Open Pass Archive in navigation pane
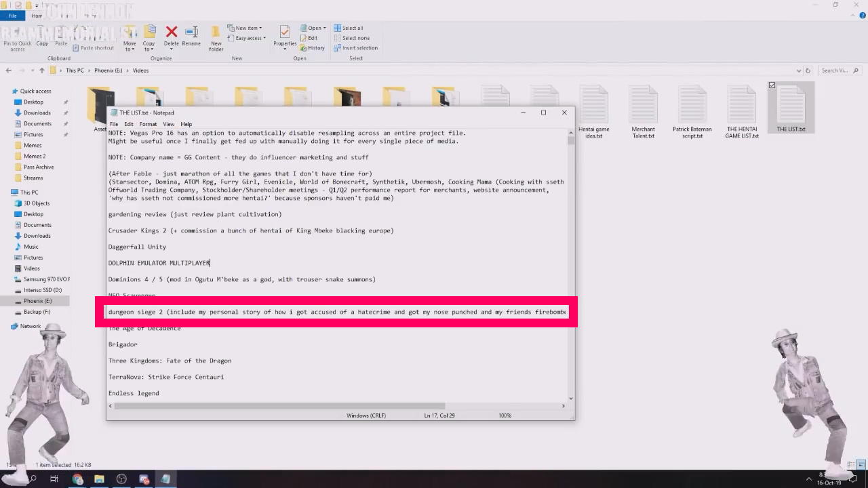Image resolution: width=868 pixels, height=488 pixels. (x=39, y=167)
